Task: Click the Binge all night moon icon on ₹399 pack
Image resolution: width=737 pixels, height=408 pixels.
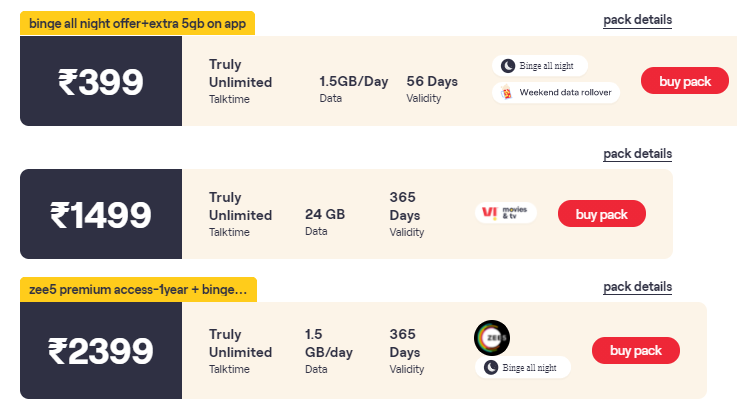Action: tap(507, 66)
